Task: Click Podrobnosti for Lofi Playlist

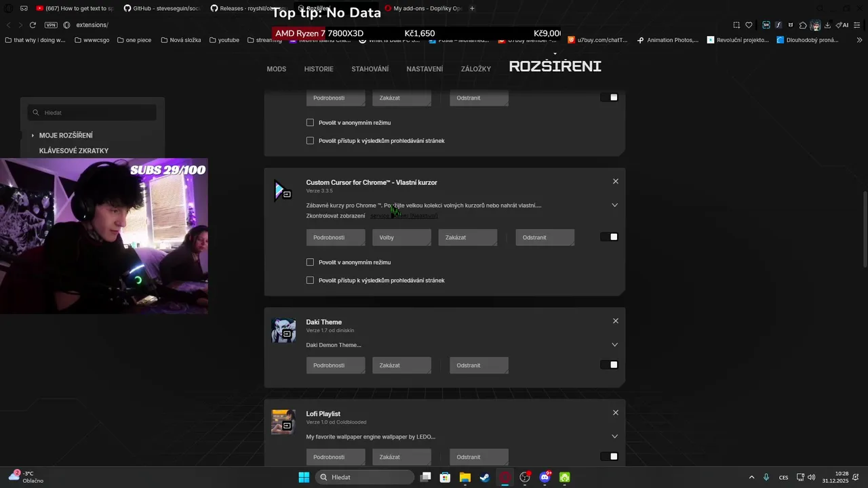Action: click(336, 457)
